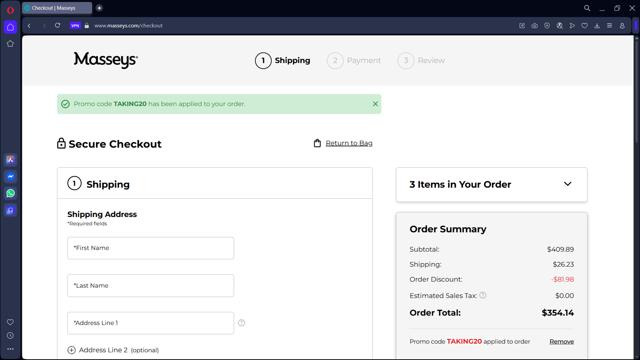Show help for Address Line 1

(242, 323)
